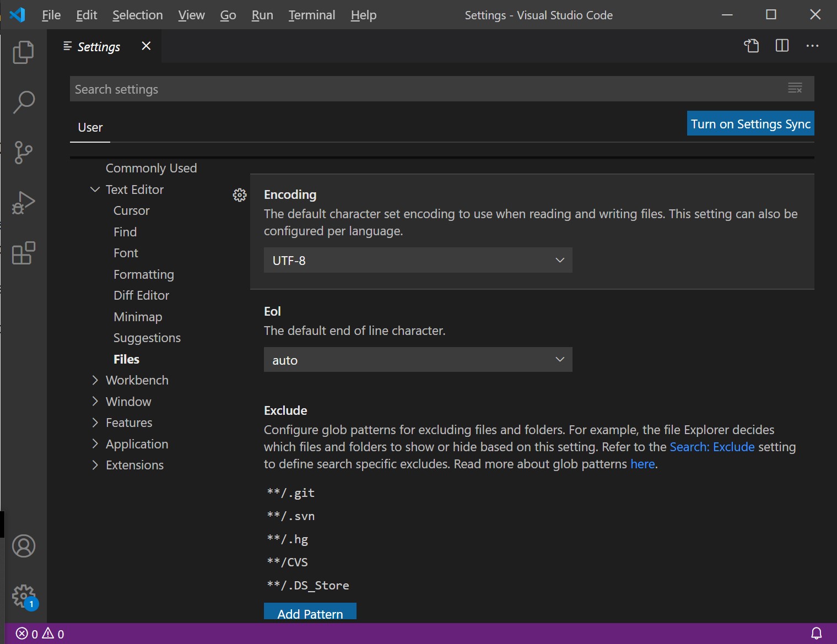Open the editor More Actions menu
The width and height of the screenshot is (837, 644).
812,46
